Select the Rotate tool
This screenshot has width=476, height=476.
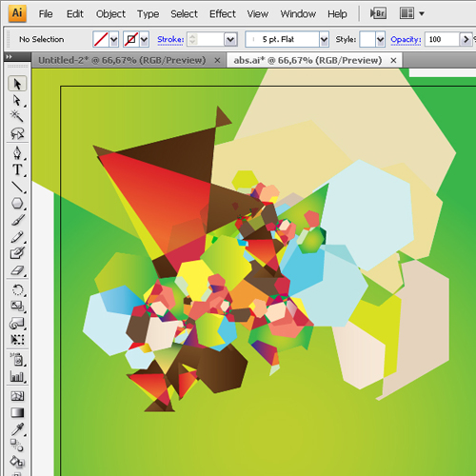(x=17, y=290)
